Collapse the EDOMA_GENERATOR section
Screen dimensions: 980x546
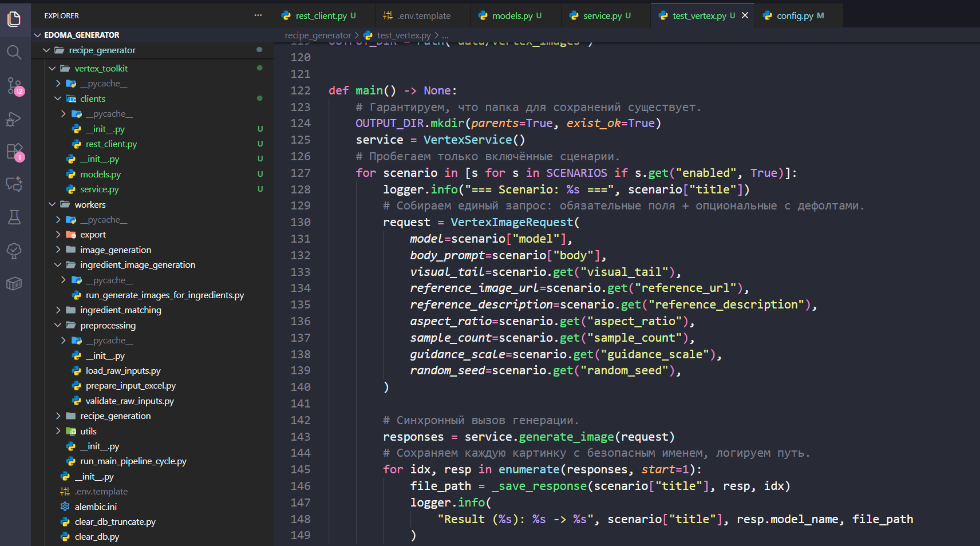click(x=38, y=35)
